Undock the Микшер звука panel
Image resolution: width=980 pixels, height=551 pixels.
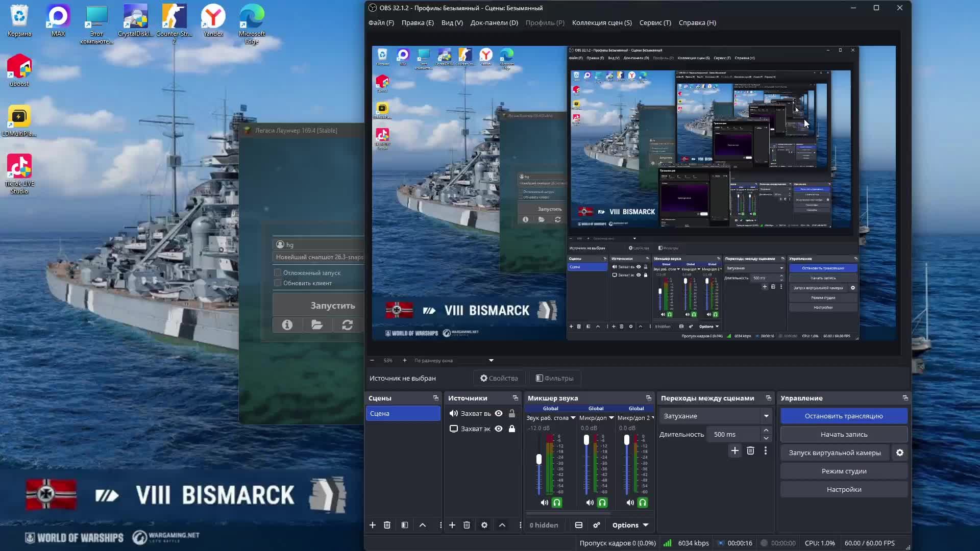pyautogui.click(x=649, y=398)
